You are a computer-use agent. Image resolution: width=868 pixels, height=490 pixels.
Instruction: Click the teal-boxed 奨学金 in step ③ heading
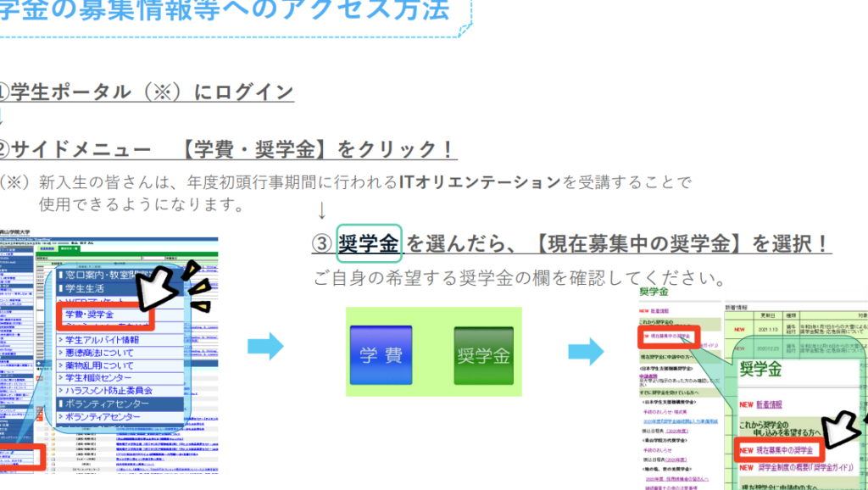pos(369,244)
